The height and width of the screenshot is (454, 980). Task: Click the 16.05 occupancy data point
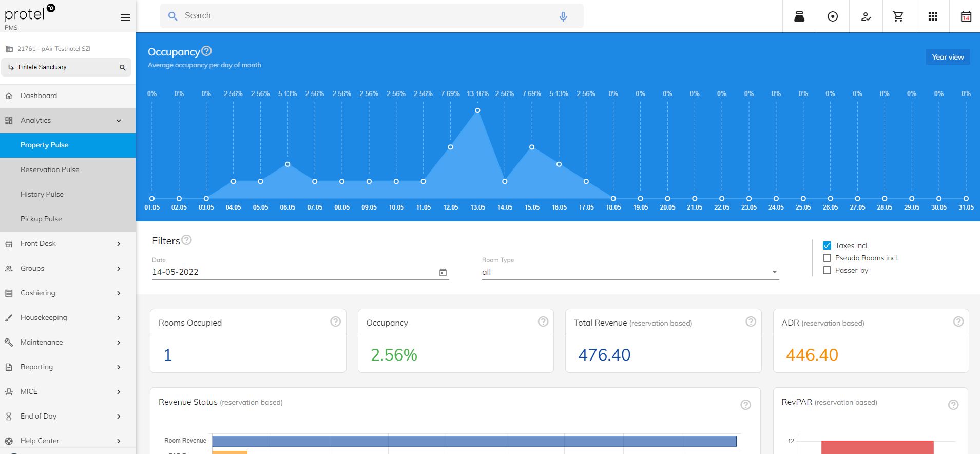[559, 164]
